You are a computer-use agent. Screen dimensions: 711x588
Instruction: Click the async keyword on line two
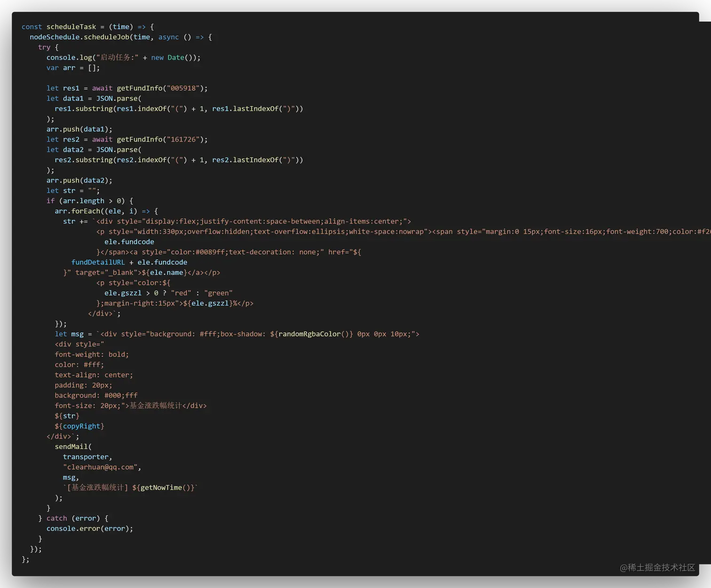pos(168,37)
